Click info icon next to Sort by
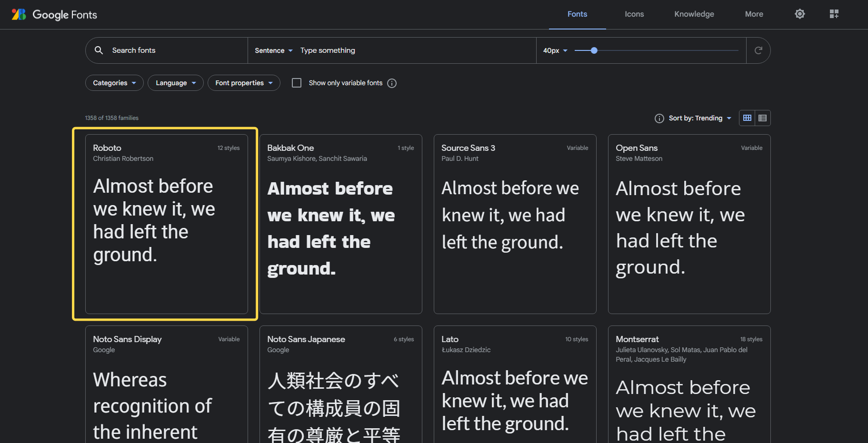This screenshot has height=443, width=868. coord(659,118)
